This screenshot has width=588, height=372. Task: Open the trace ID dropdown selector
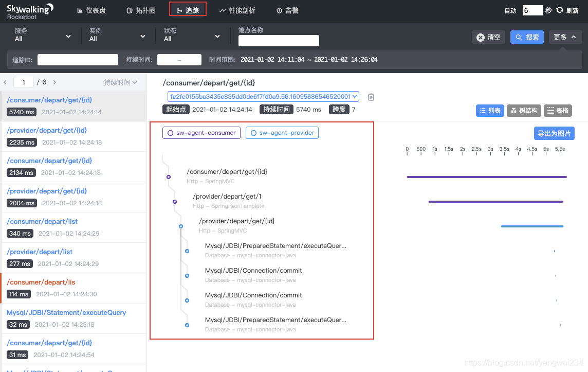pos(263,96)
